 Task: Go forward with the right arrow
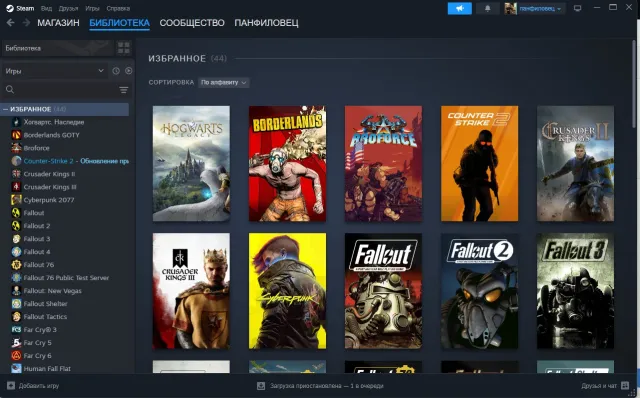click(x=26, y=22)
